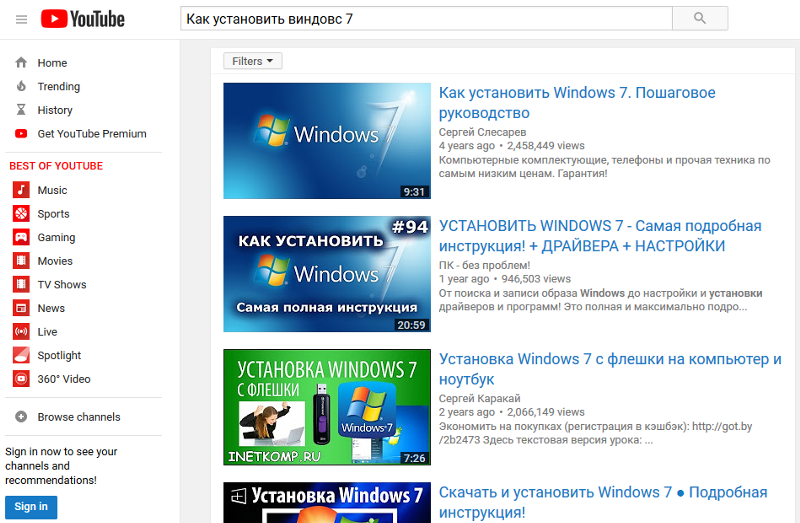Image resolution: width=800 pixels, height=523 pixels.
Task: Open the #94 video thumbnail lasting 20:59
Action: pyautogui.click(x=327, y=274)
